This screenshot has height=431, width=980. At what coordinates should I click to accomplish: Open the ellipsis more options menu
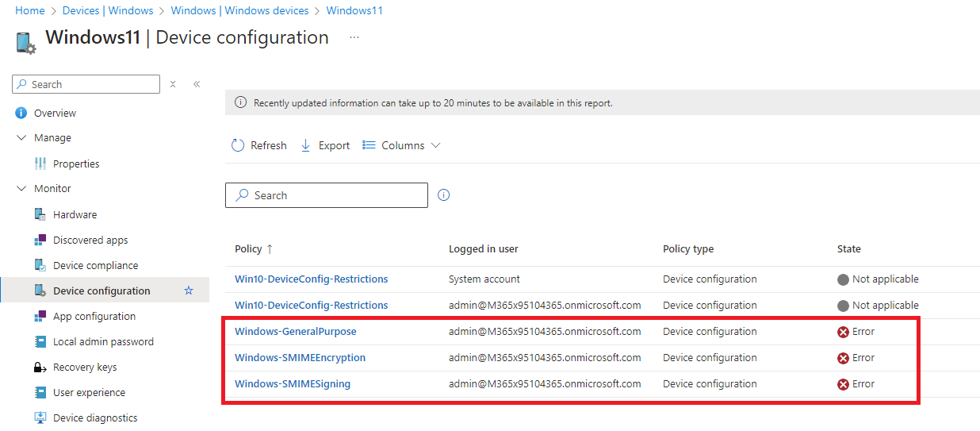[354, 37]
